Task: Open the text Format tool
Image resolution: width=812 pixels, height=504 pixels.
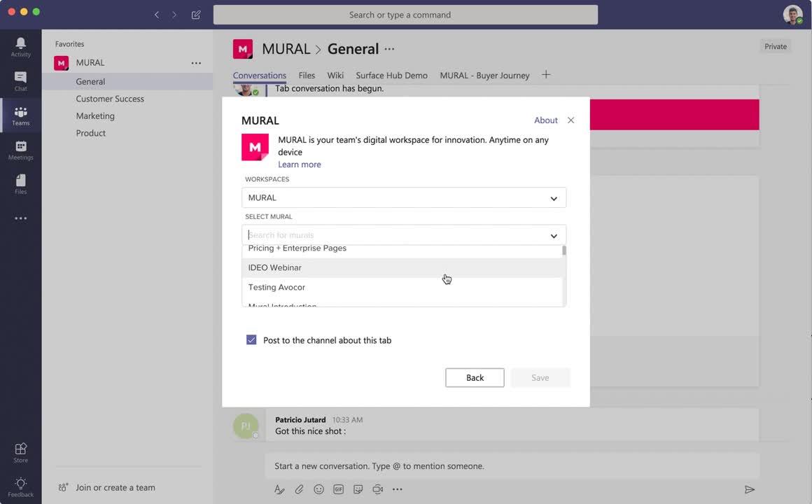Action: coord(279,489)
